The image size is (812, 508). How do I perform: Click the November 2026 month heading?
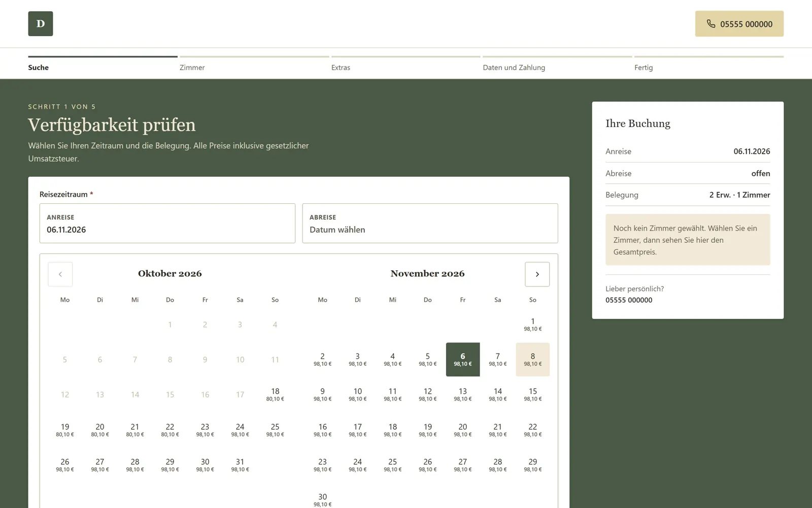[x=428, y=274]
